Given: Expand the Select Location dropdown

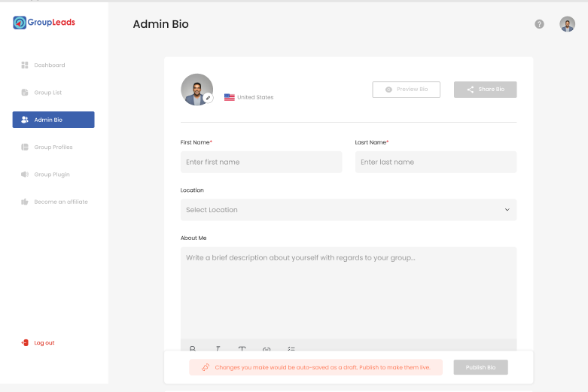Looking at the screenshot, I should pos(349,210).
